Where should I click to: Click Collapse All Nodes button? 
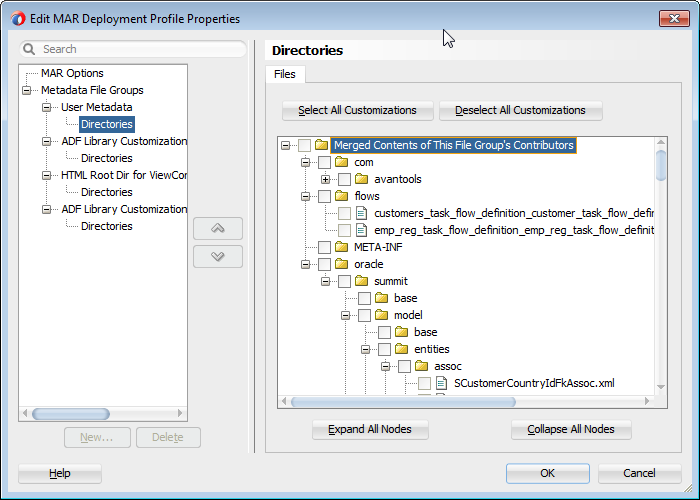click(x=571, y=429)
